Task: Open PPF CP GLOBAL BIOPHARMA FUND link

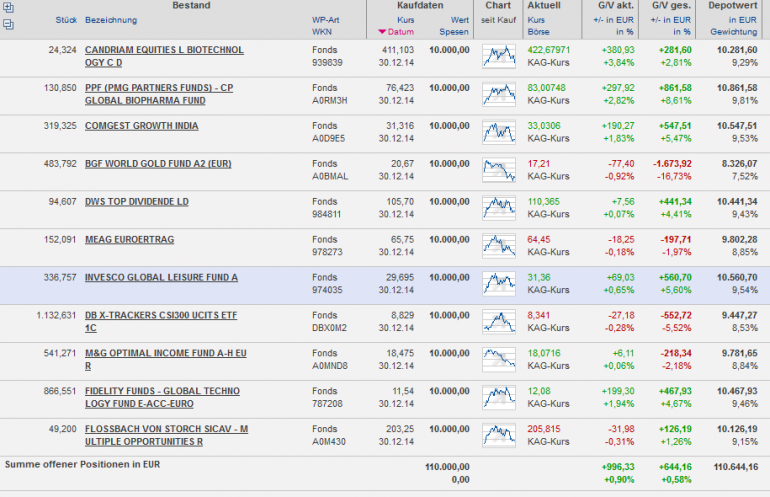Action: pyautogui.click(x=159, y=94)
